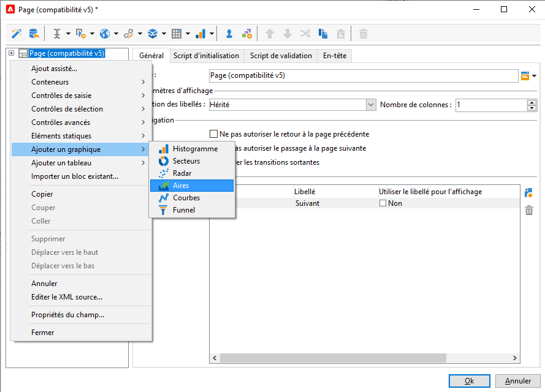
Task: Click the blue box container toolbar icon
Action: point(153,34)
